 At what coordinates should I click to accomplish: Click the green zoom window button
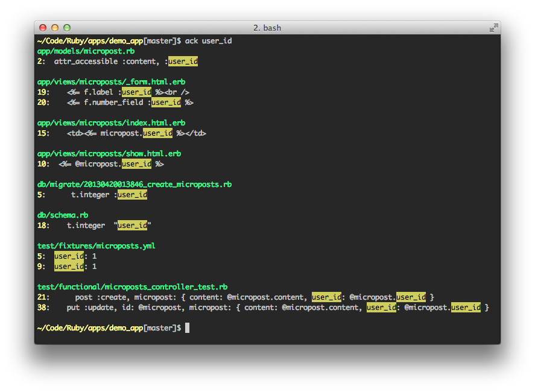pyautogui.click(x=67, y=28)
